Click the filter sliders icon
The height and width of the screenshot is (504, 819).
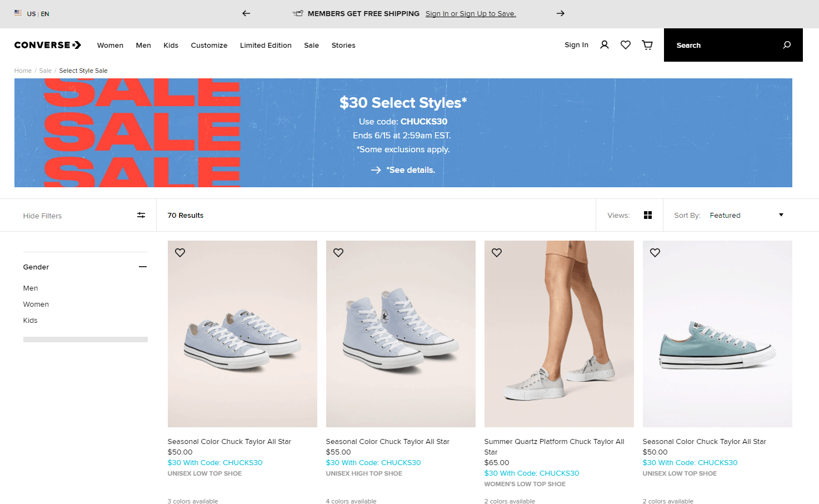[141, 215]
